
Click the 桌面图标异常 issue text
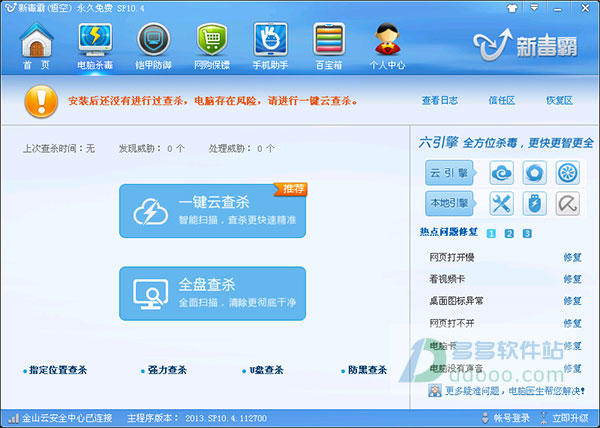[x=456, y=301]
